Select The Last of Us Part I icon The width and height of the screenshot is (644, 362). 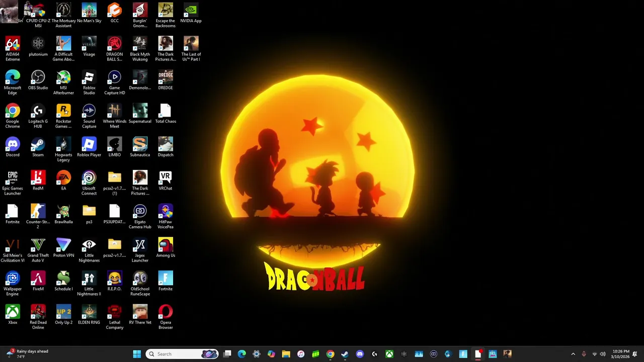pos(191,48)
